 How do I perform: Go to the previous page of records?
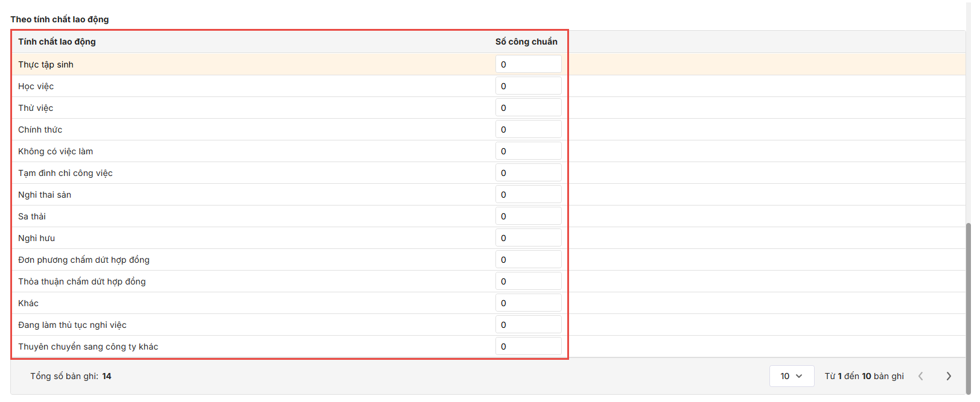click(x=921, y=376)
